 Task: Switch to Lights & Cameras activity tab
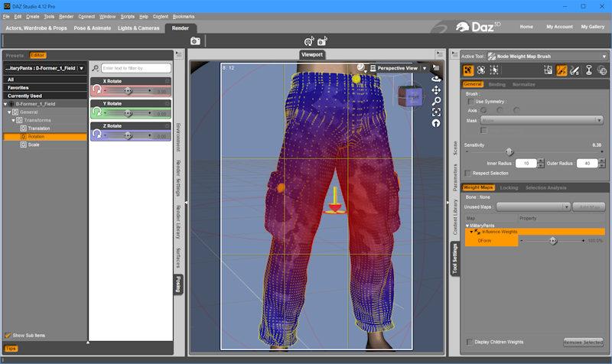click(138, 28)
